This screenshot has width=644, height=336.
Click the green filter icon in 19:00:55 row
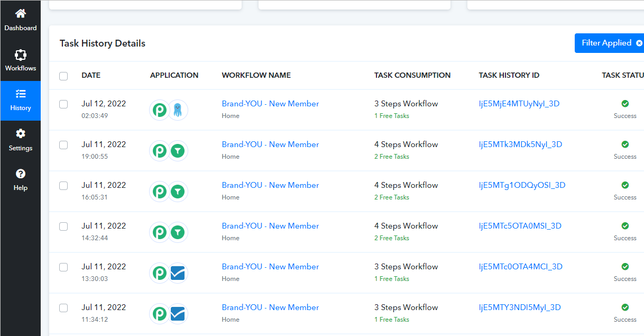point(178,151)
